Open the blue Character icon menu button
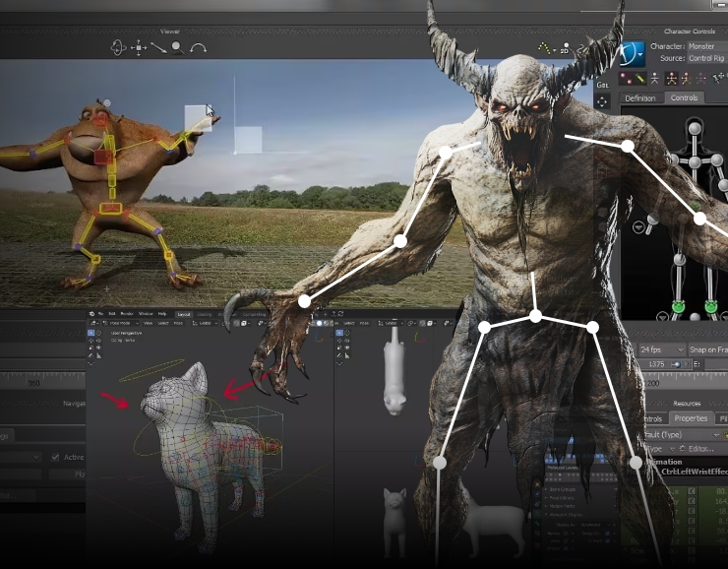This screenshot has width=728, height=569. click(x=633, y=53)
